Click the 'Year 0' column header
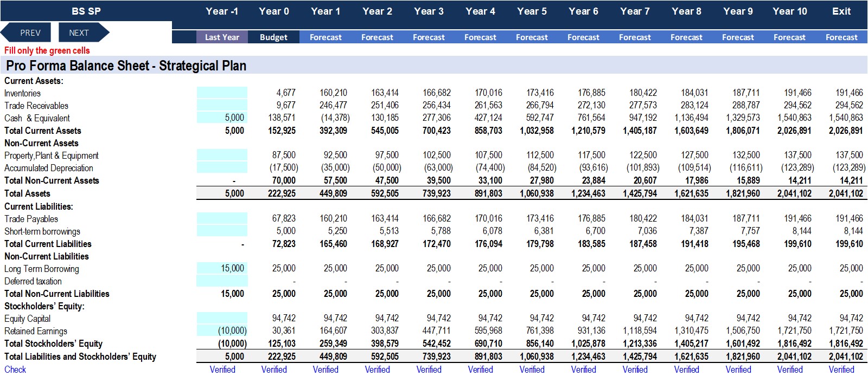This screenshot has height=376, width=868. click(274, 11)
